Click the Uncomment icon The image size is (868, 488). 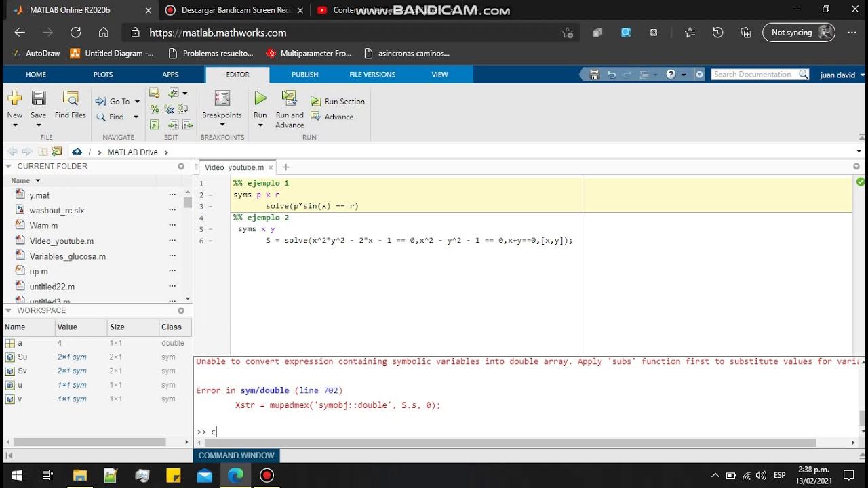[x=169, y=109]
